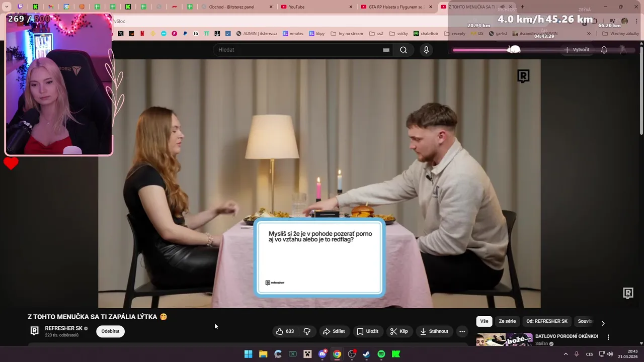
Task: Click the Vytvořit create button
Action: click(x=577, y=50)
